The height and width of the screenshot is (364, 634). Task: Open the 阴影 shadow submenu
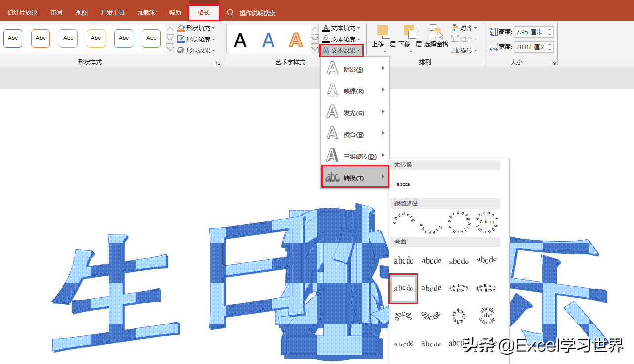tap(355, 69)
